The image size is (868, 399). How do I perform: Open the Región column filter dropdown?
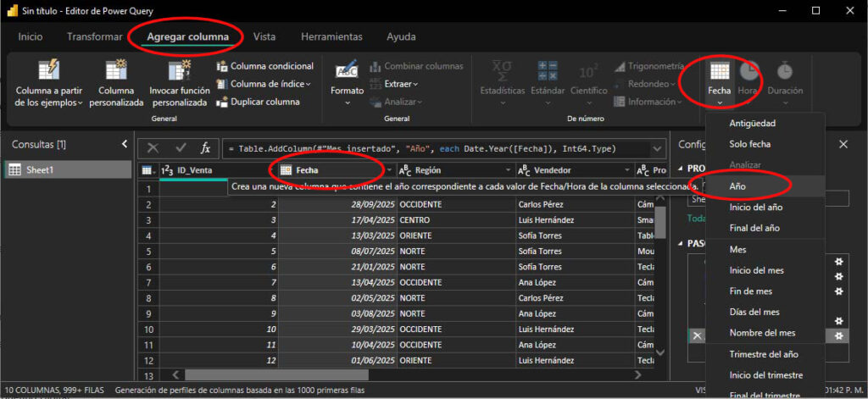coord(509,170)
